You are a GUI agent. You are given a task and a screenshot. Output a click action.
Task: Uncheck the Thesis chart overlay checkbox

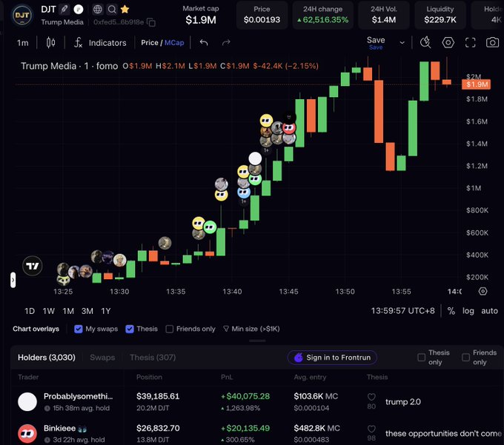130,329
